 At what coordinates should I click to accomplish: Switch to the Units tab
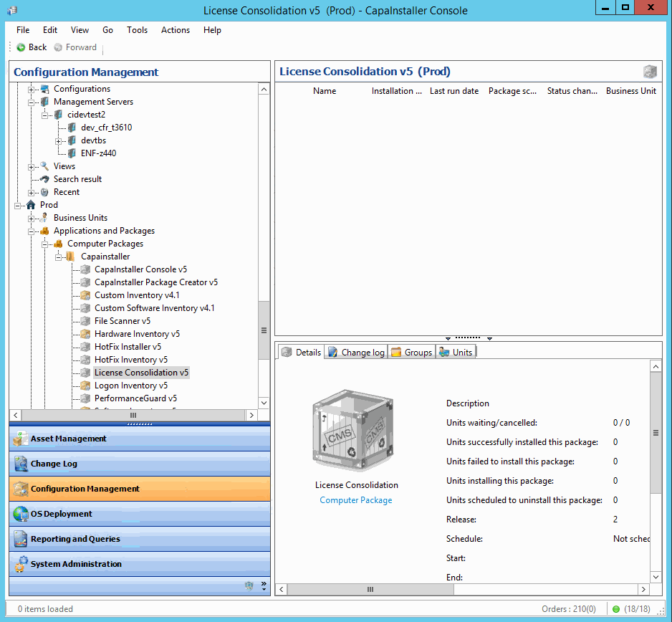click(x=456, y=353)
